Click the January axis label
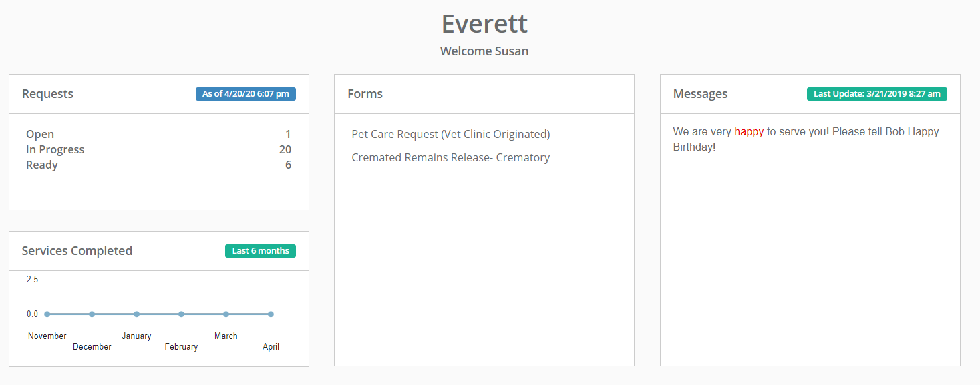 136,336
